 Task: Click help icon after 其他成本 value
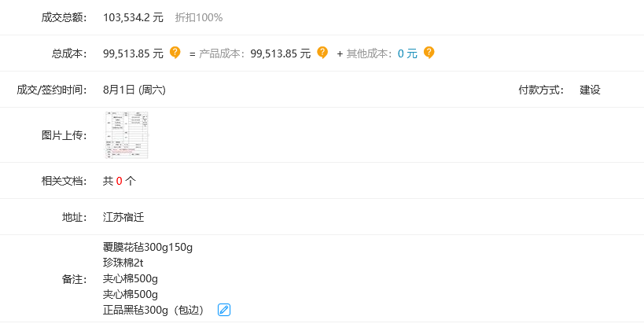[429, 53]
